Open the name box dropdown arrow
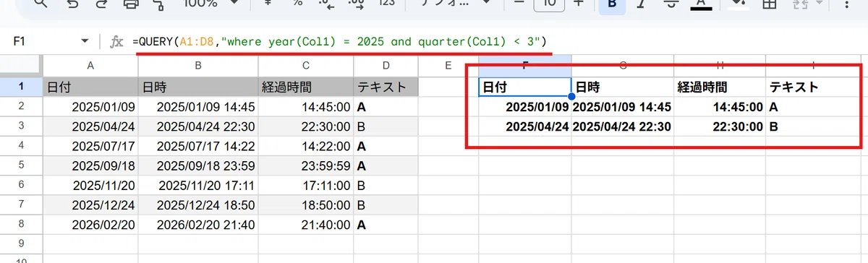The image size is (868, 263). point(85,41)
